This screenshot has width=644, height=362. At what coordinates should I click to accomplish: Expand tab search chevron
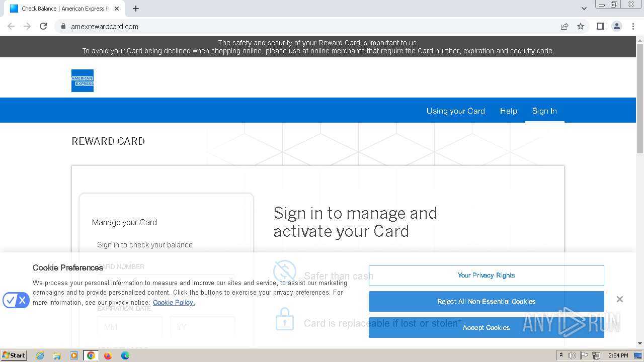584,9
